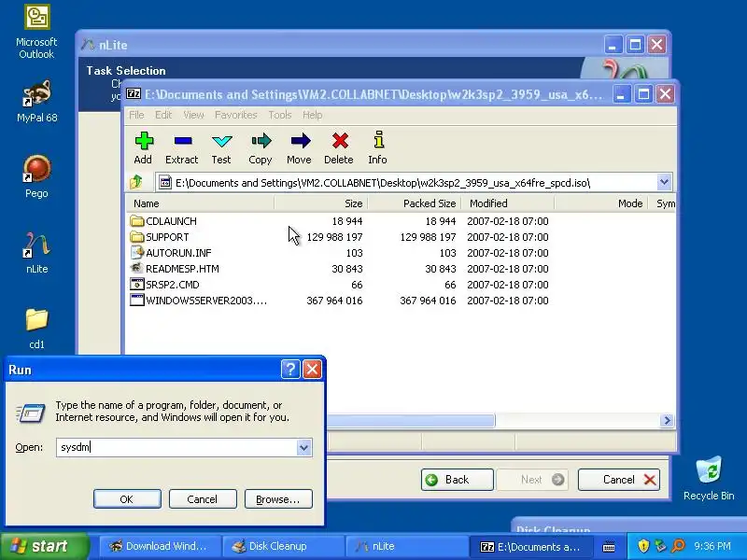The height and width of the screenshot is (560, 747).
Task: Click the Open text field in Run
Action: pos(176,447)
